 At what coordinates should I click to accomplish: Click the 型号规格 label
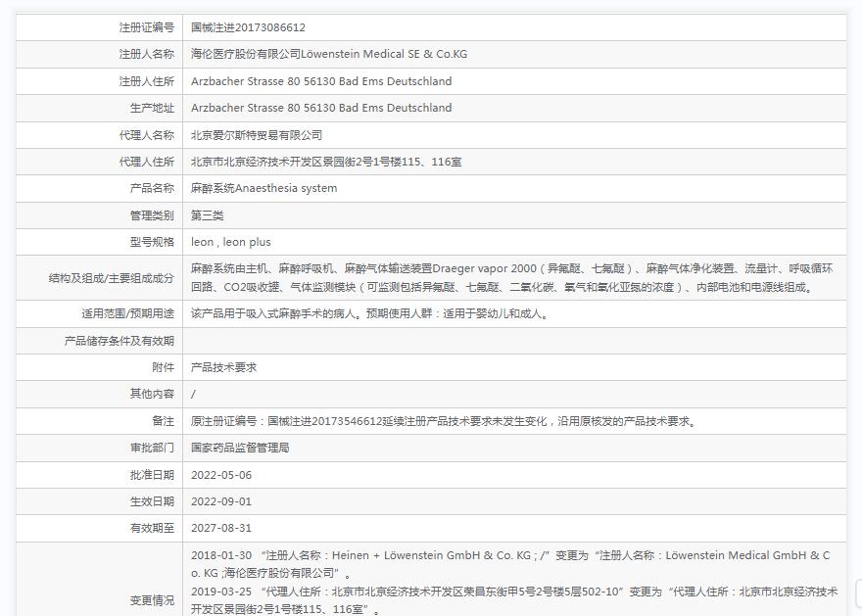[x=152, y=242]
